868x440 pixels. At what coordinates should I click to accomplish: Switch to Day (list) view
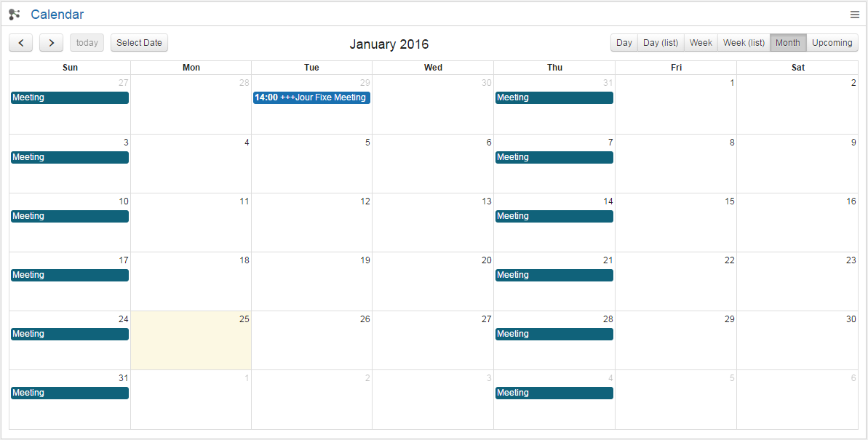[x=660, y=43]
